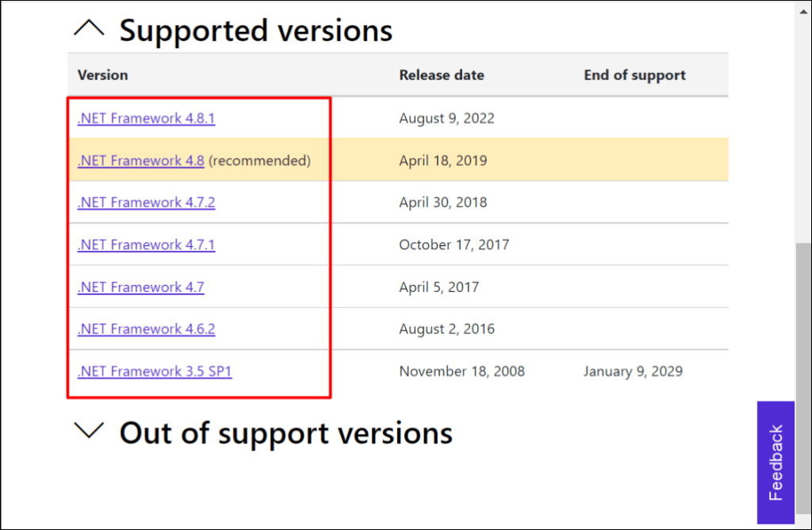
Task: Click the End of support column header
Action: click(634, 75)
